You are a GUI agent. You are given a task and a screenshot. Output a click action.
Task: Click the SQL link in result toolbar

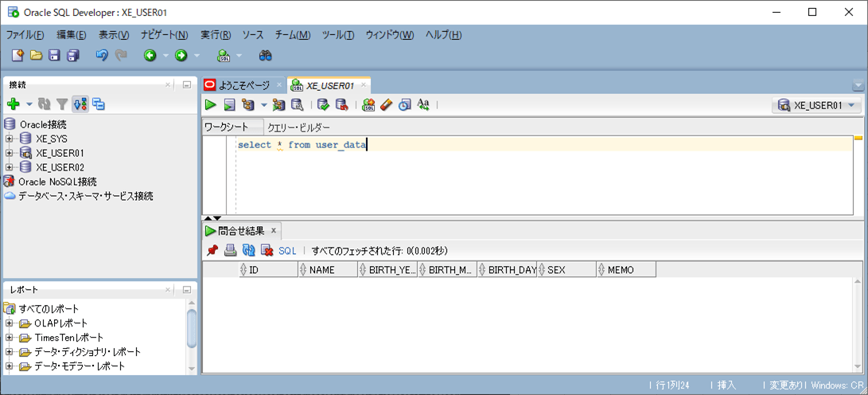pos(287,250)
